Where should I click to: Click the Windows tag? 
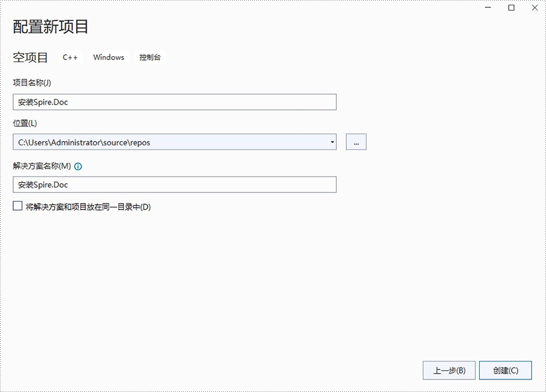click(x=109, y=58)
